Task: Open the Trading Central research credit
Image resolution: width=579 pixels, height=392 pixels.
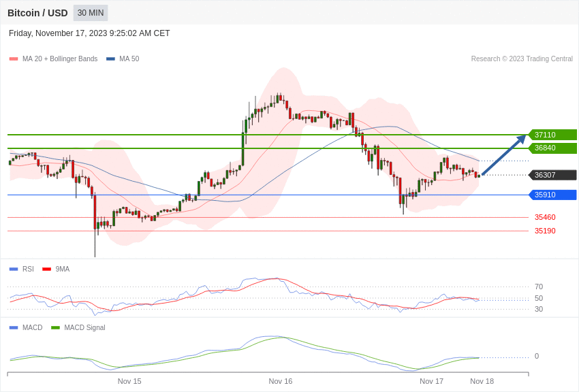Action: tap(522, 59)
